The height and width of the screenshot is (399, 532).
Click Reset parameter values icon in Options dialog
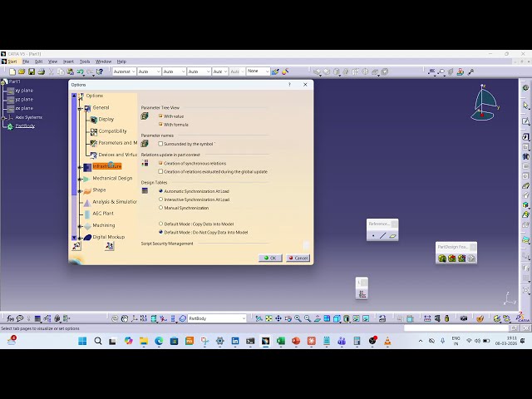pos(76,246)
